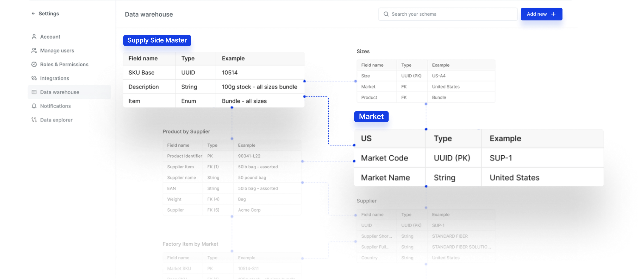Click the Data explorer branch icon
The width and height of the screenshot is (644, 279).
pyautogui.click(x=34, y=120)
